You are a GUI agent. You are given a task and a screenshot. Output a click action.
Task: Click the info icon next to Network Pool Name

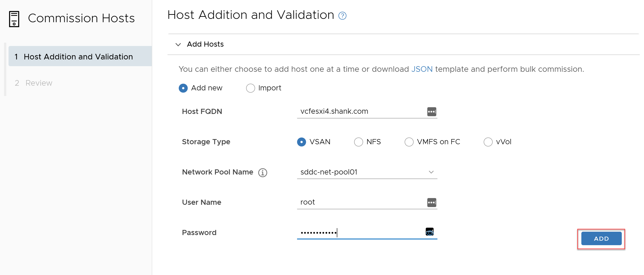(262, 172)
